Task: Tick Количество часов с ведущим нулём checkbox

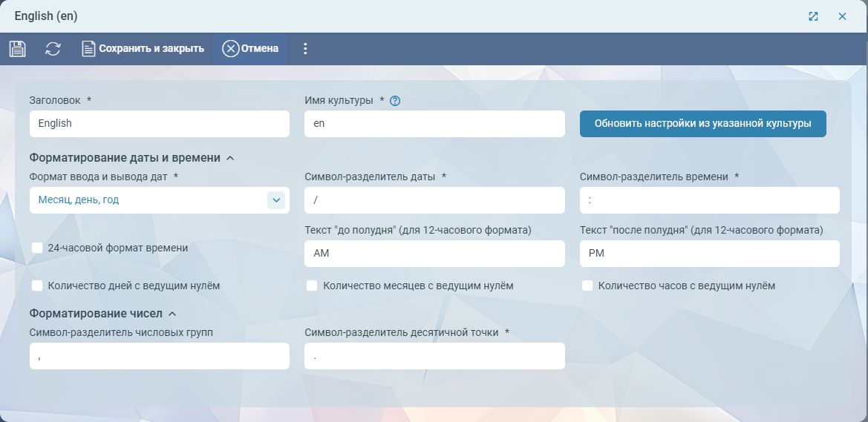Action: (587, 286)
